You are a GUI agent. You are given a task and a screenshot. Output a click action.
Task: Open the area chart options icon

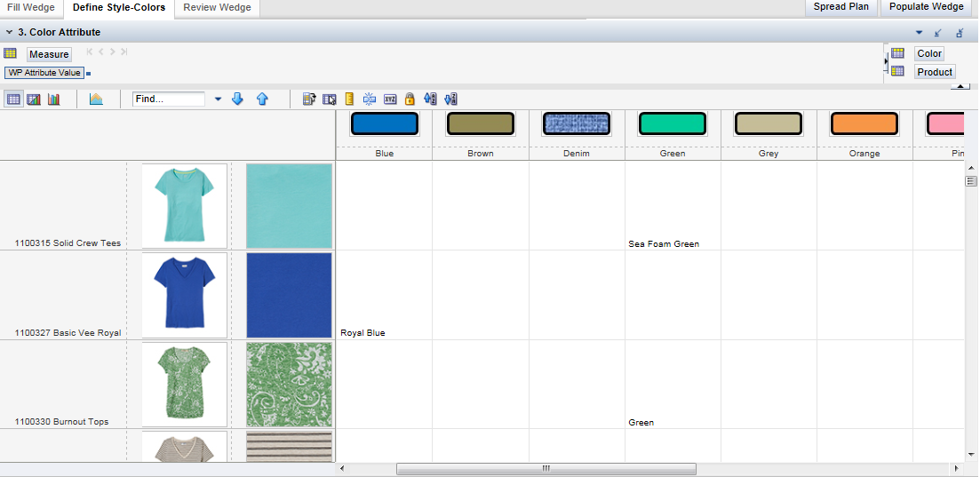[96, 99]
